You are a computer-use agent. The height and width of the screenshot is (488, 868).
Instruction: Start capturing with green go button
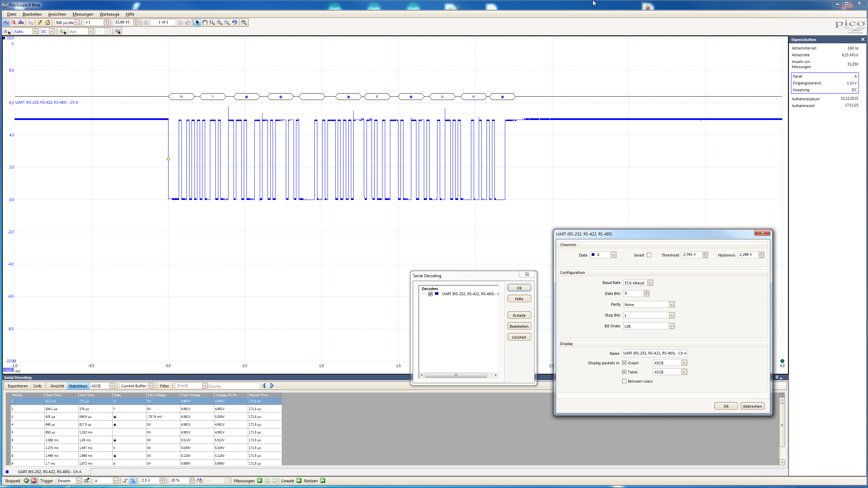(26, 481)
